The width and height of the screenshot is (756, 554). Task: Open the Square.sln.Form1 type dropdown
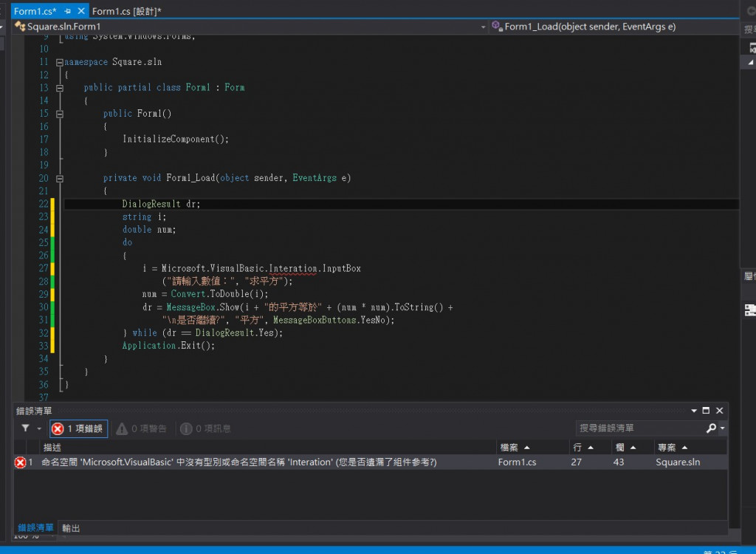tap(250, 27)
